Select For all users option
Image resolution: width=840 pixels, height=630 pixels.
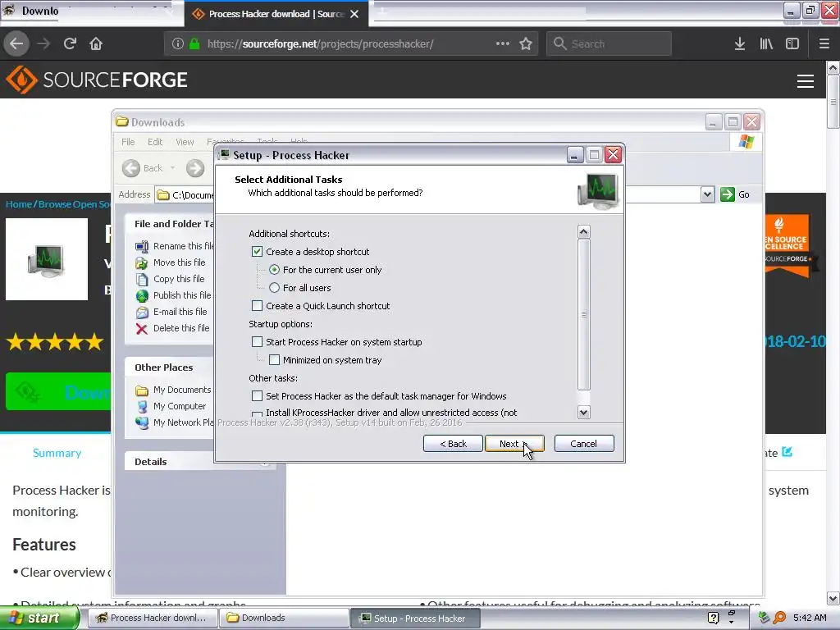[274, 288]
